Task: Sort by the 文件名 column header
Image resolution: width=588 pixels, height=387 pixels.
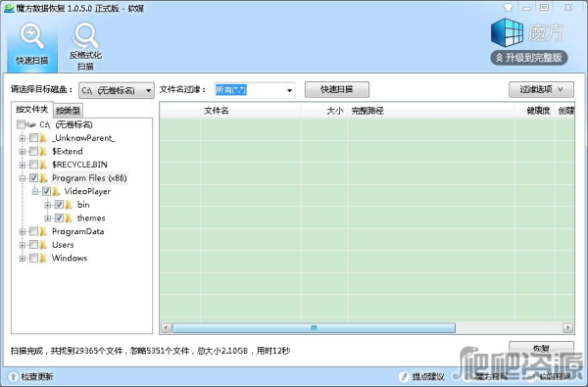Action: pyautogui.click(x=250, y=111)
